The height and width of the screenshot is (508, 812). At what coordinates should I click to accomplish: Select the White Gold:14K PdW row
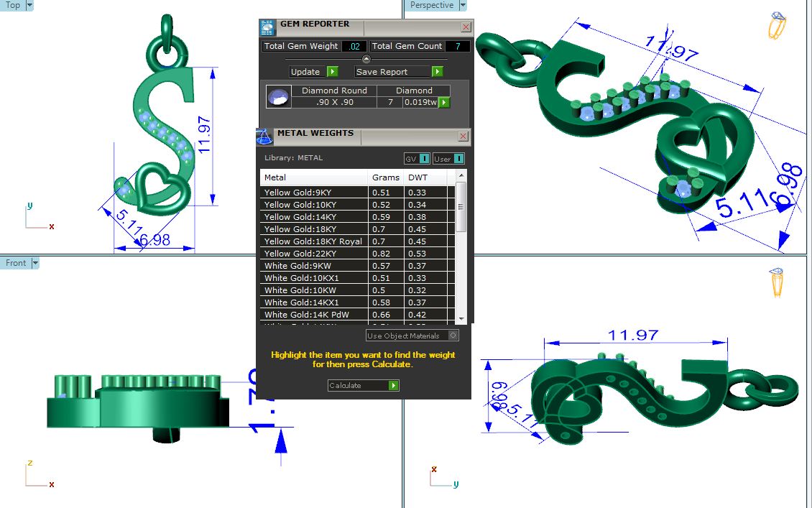[x=314, y=315]
